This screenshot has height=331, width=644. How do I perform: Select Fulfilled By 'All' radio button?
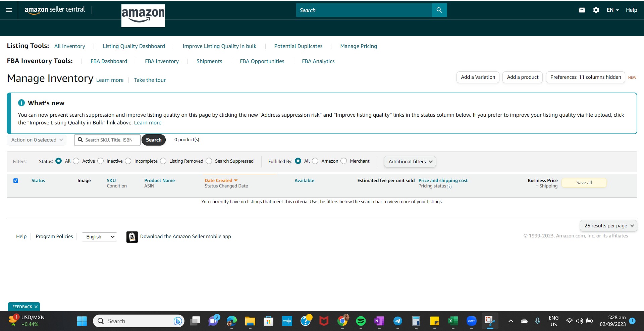298,161
